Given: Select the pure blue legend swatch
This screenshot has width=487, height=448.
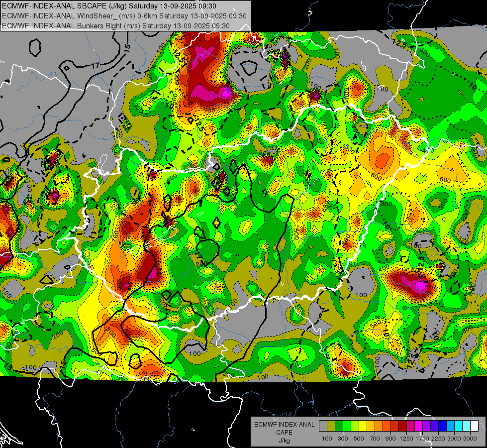Looking at the screenshot, I should pos(443,426).
